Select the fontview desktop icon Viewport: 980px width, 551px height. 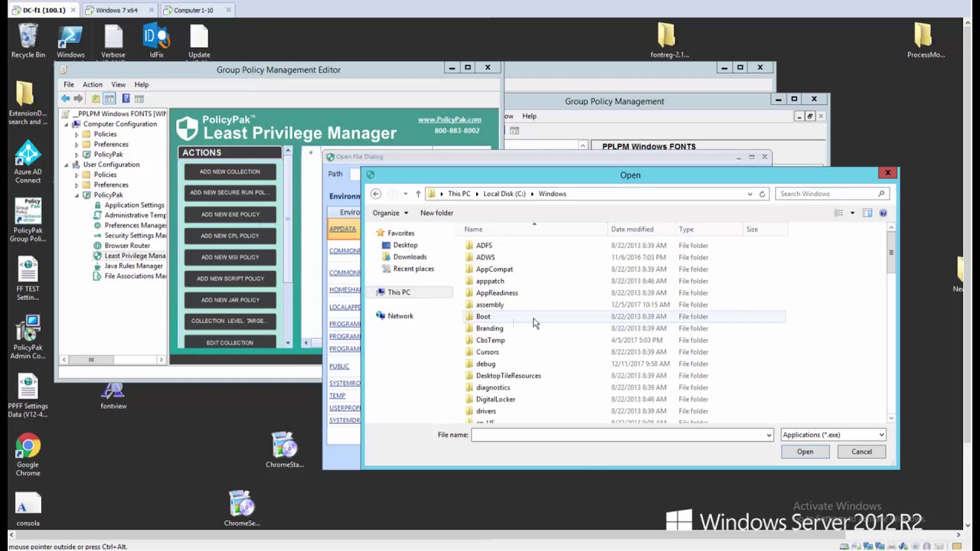point(113,395)
